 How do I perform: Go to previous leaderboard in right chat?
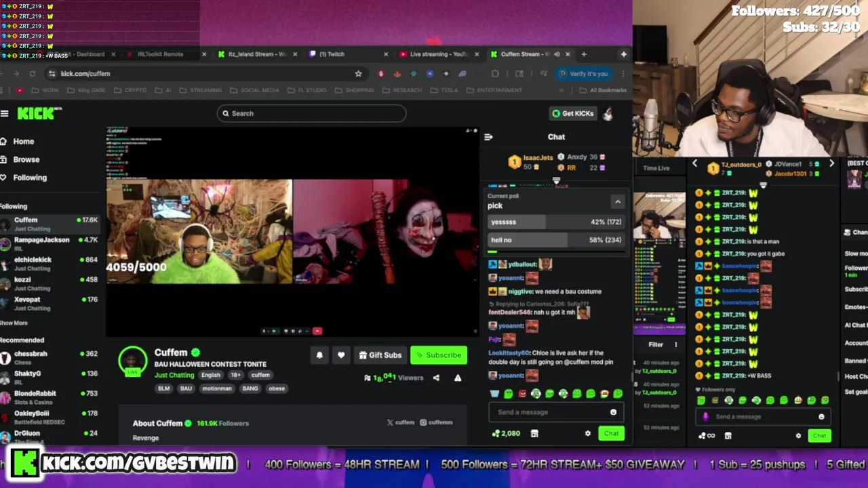coord(694,164)
